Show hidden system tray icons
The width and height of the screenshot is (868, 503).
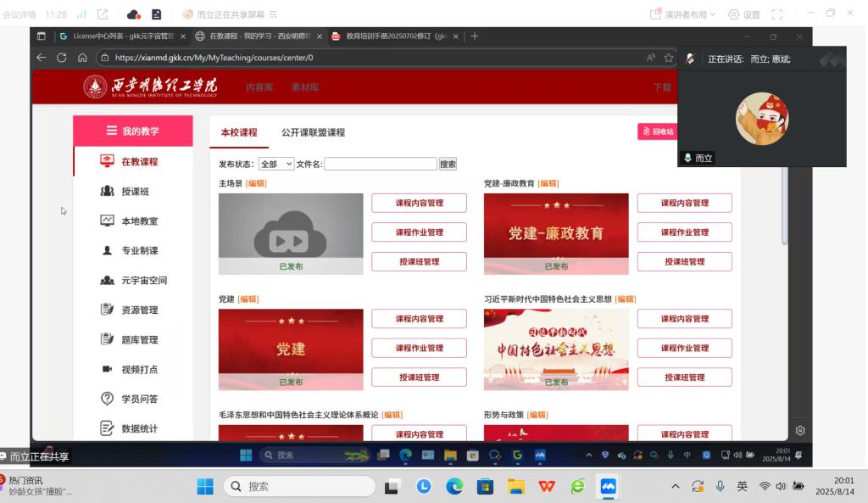[675, 486]
